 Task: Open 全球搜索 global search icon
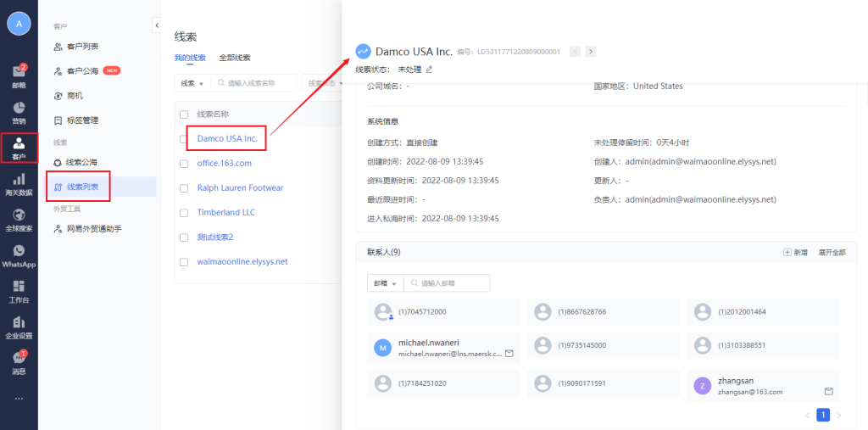coord(19,219)
